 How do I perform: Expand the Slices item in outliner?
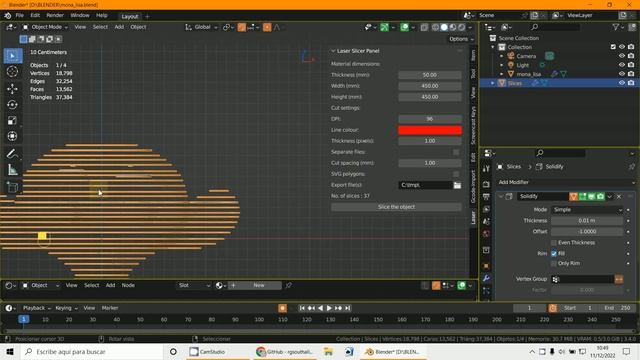pos(493,83)
